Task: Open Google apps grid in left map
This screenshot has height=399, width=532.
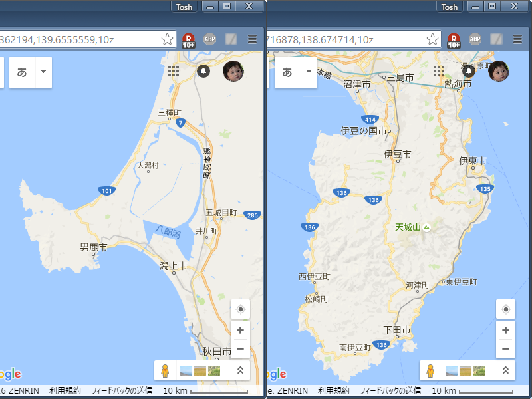Action: (174, 71)
